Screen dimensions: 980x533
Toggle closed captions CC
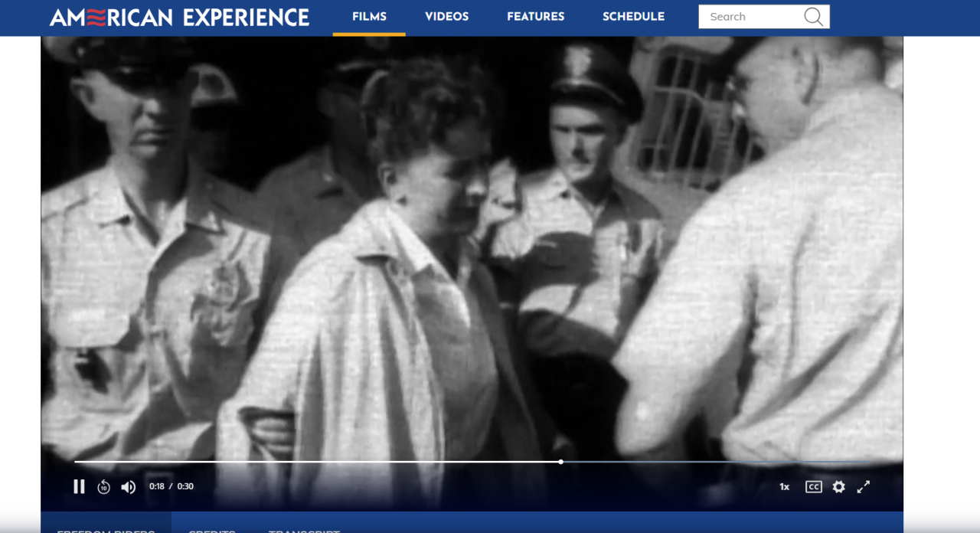point(814,487)
